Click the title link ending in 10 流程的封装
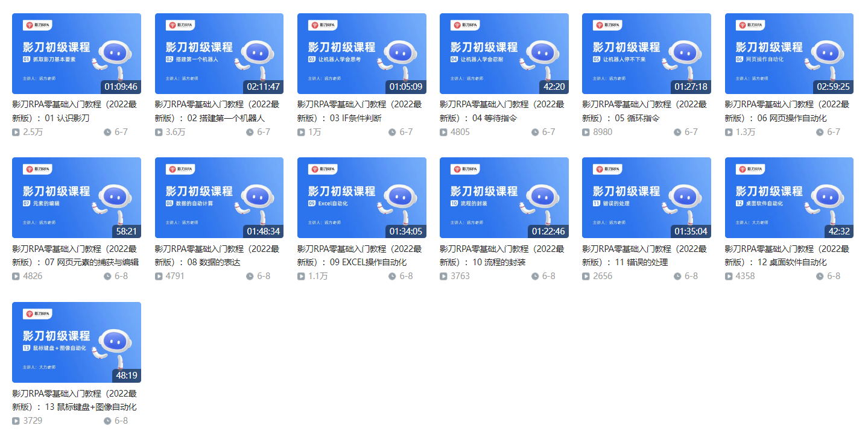868x437 pixels. click(x=502, y=255)
